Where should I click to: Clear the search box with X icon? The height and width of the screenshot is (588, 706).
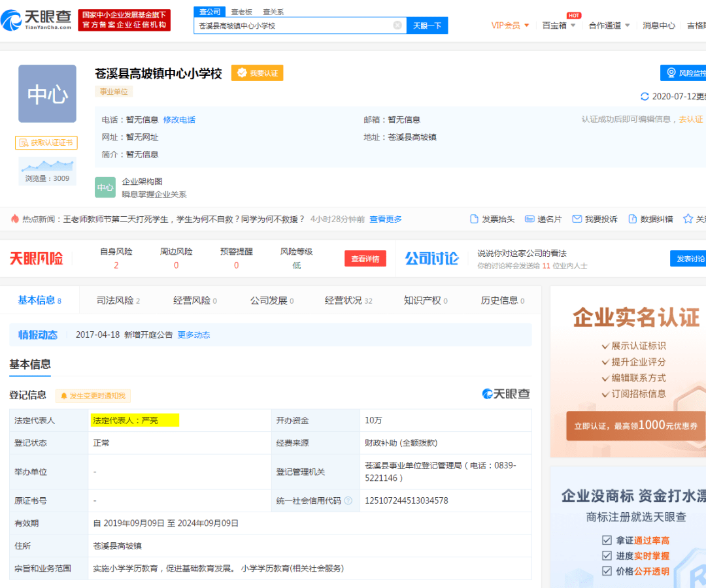397,25
